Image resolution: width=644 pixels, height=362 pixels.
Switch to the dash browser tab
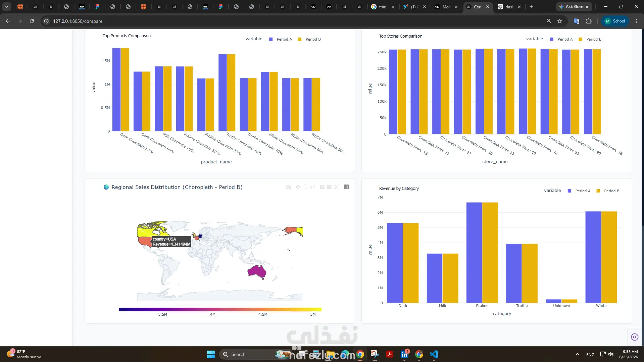tap(509, 7)
